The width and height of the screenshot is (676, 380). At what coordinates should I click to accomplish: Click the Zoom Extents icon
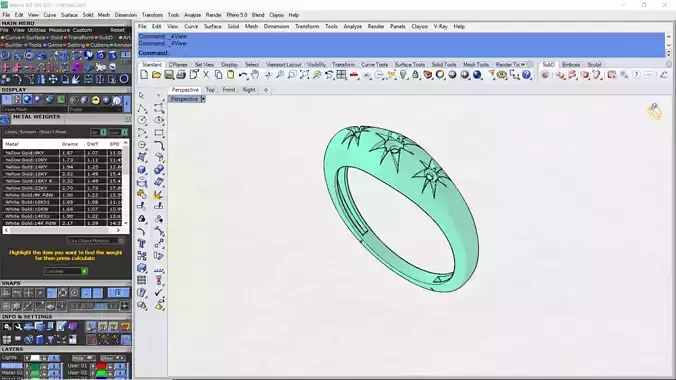pyautogui.click(x=304, y=75)
